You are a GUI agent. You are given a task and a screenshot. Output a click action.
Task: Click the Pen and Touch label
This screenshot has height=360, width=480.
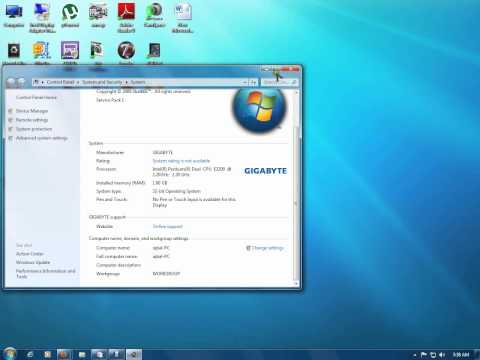(111, 199)
